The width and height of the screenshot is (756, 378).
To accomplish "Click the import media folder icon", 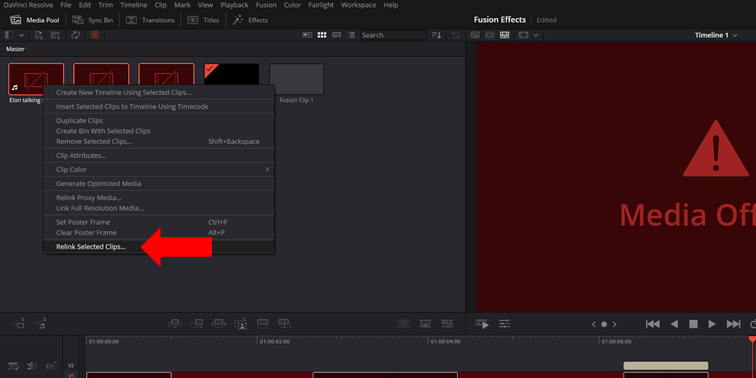I will point(56,35).
